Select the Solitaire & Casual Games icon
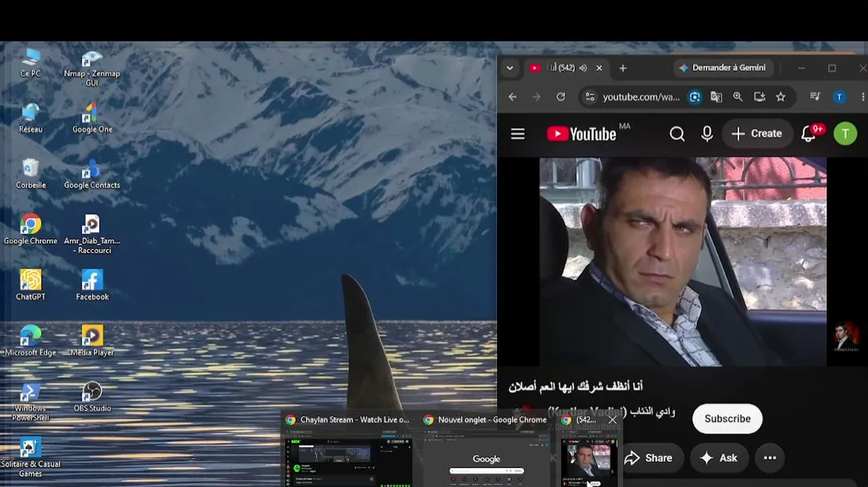868x487 pixels. [x=30, y=457]
